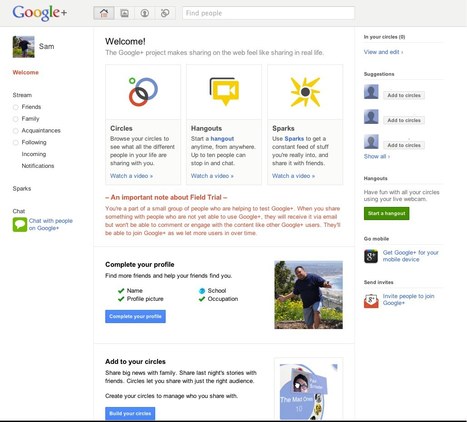Watch a video about Circles
Screen dimensions: 467x422
point(131,176)
